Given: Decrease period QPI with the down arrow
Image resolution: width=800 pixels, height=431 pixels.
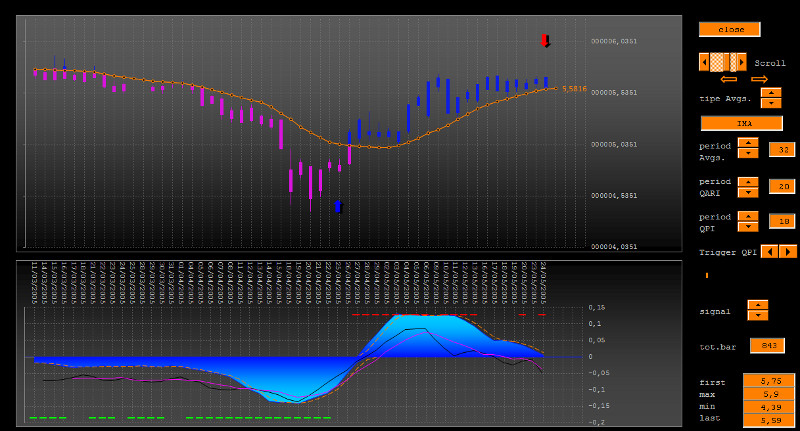Looking at the screenshot, I should (x=748, y=224).
